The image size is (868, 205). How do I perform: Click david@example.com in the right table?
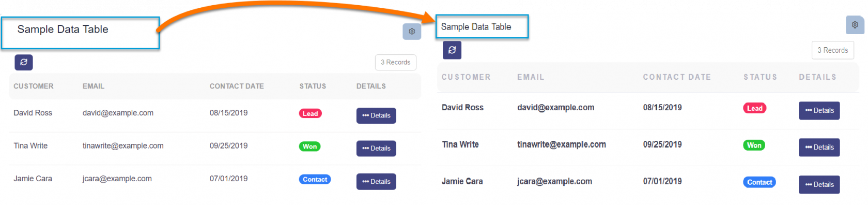[555, 108]
